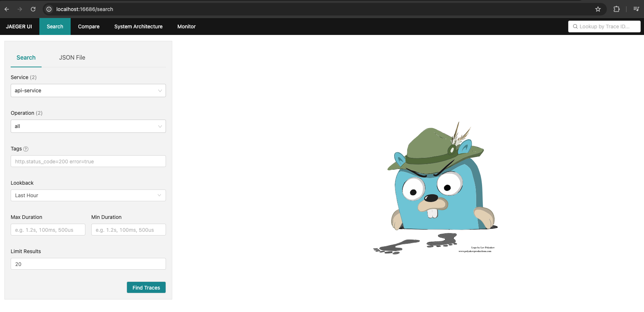Open the Lookback dropdown set to Last Hour

tap(88, 195)
